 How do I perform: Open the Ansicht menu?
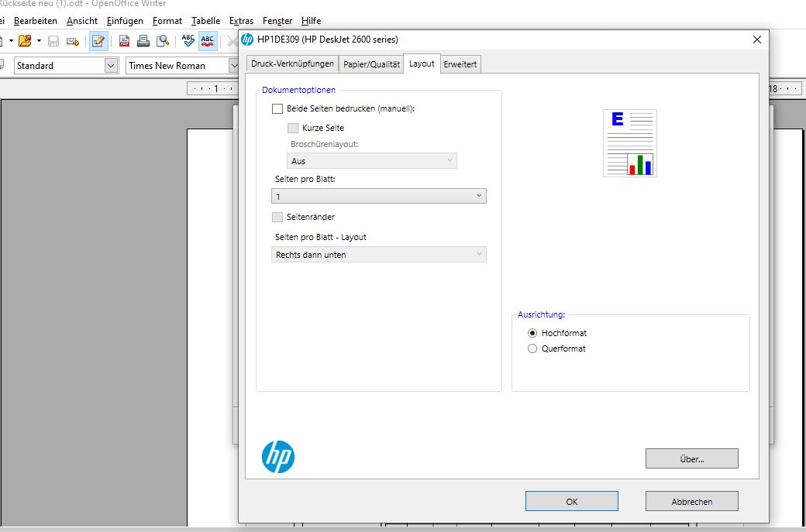pyautogui.click(x=81, y=21)
